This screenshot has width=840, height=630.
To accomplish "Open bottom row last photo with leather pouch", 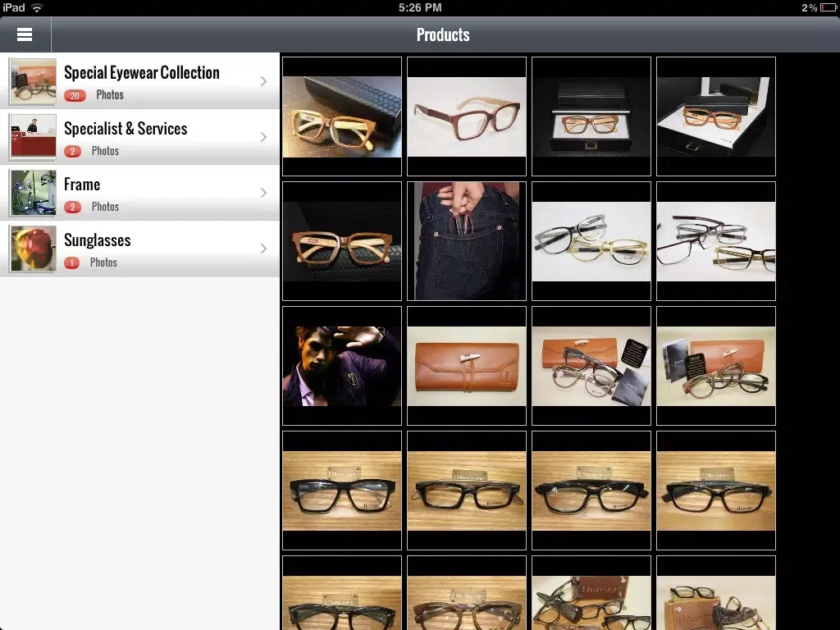I will tap(716, 593).
